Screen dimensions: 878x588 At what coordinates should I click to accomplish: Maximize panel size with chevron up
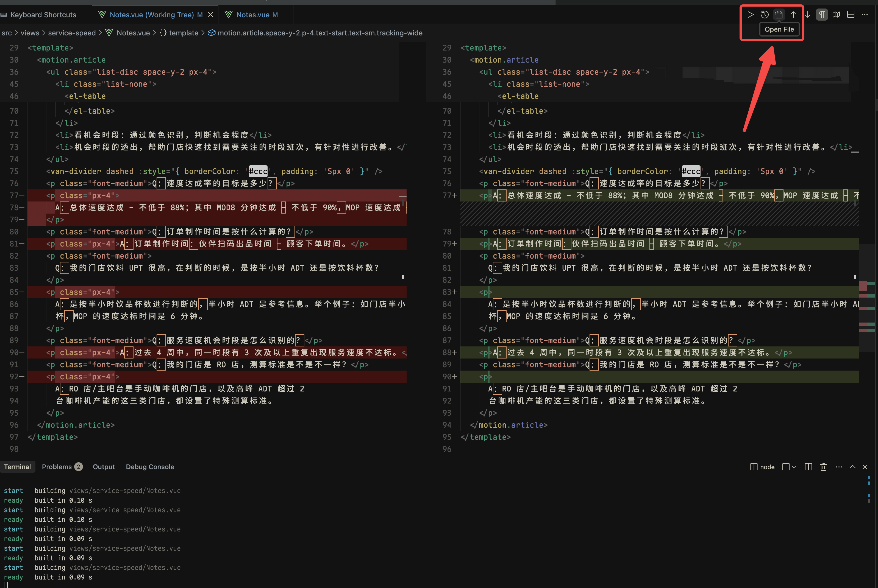(853, 467)
